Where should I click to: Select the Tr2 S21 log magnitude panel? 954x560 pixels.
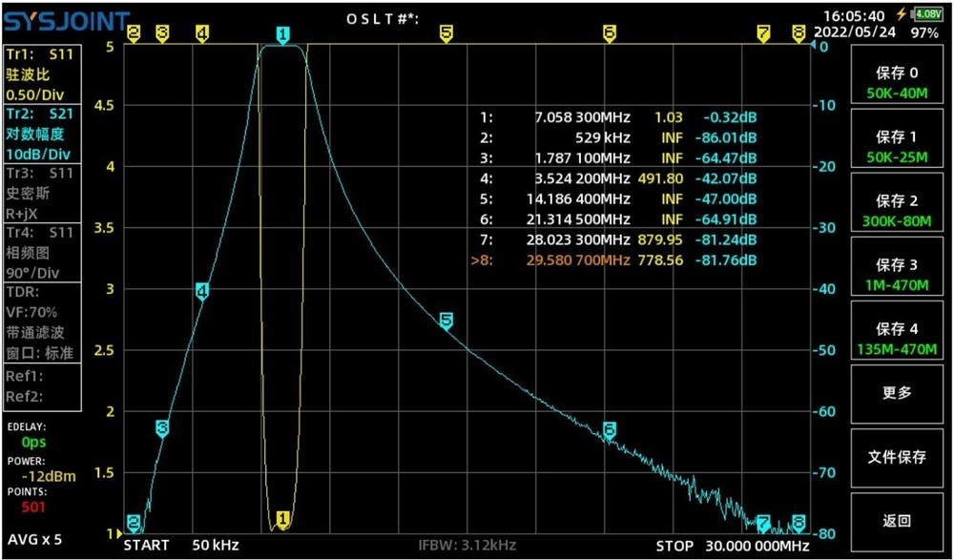pos(41,134)
